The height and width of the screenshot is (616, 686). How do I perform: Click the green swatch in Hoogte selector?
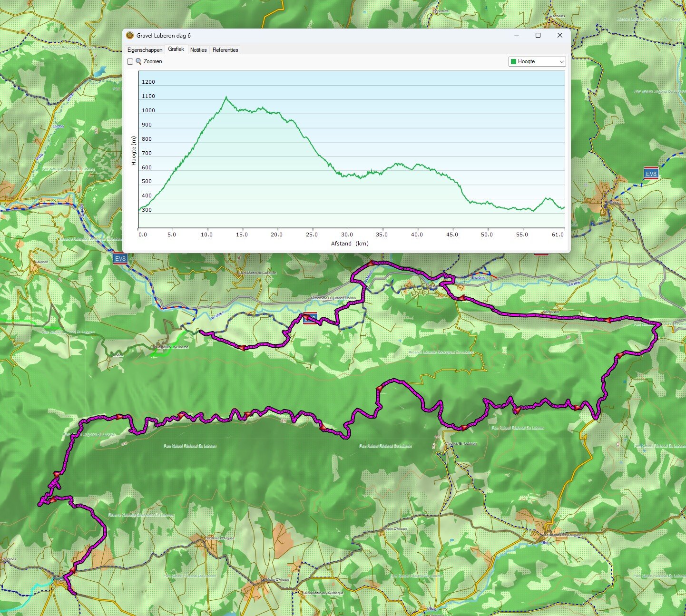pyautogui.click(x=513, y=62)
